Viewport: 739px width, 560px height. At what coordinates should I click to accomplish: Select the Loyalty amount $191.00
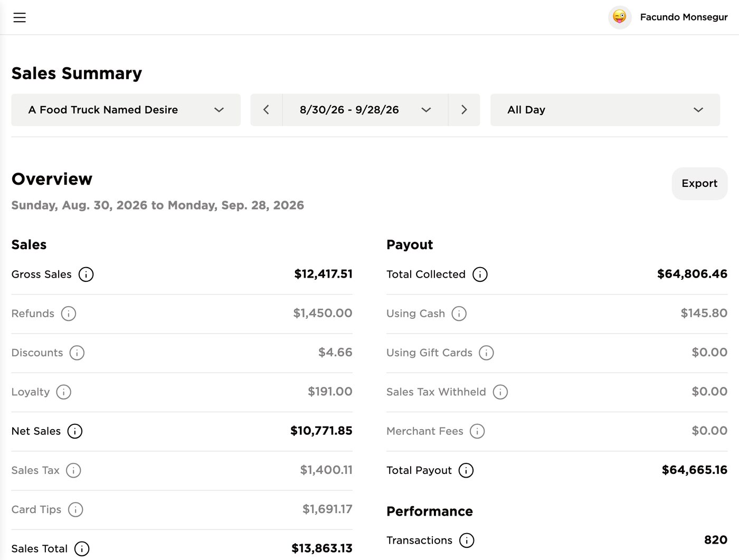pos(330,392)
